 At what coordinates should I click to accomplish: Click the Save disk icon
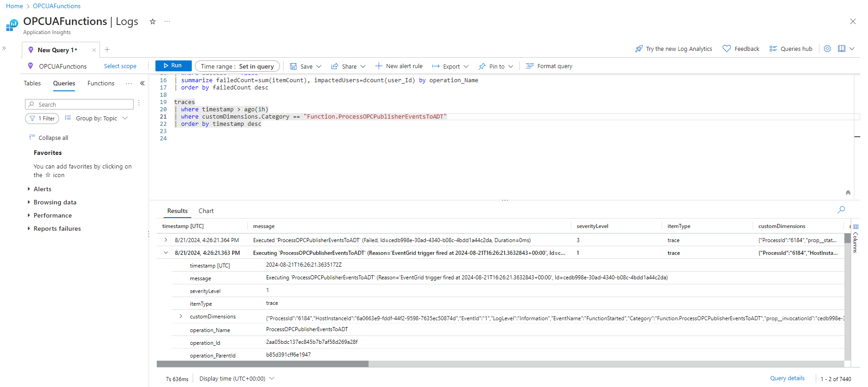tap(294, 66)
